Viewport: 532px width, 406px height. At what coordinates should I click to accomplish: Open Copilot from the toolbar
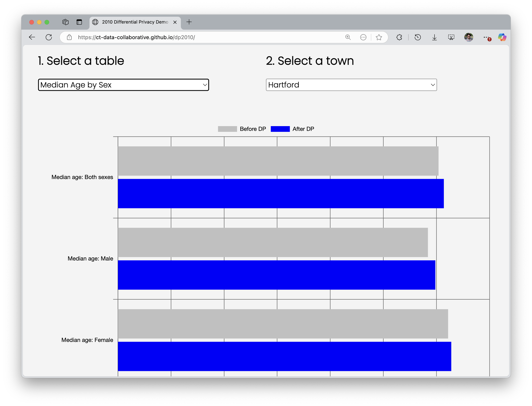502,37
